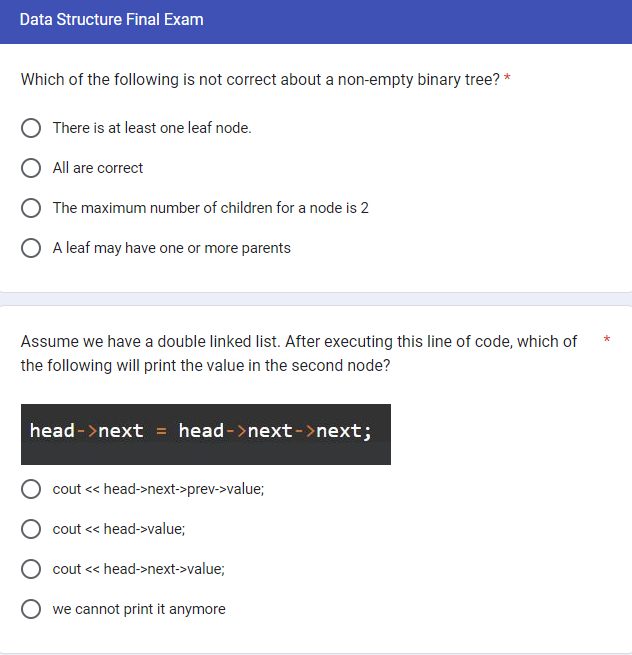Viewport: 632px width, 655px height.
Task: Select 'maximum number of children is 2' option
Action: click(x=32, y=208)
